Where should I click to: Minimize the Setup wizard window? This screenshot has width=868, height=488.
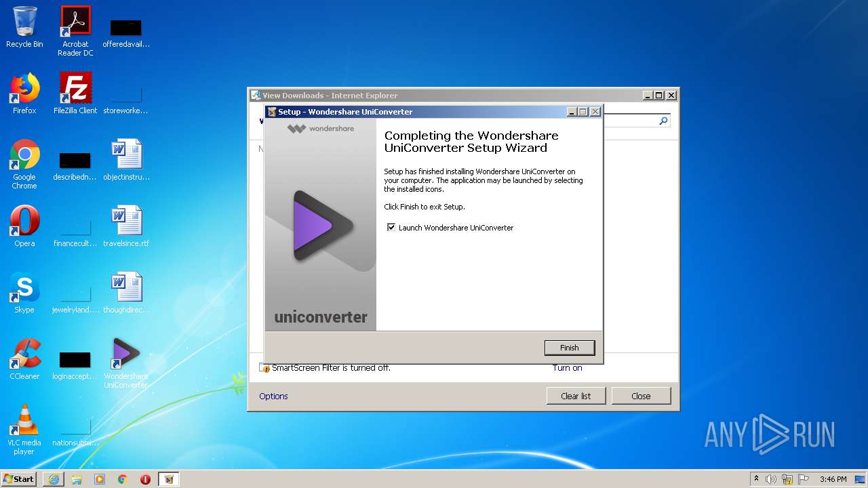[572, 112]
